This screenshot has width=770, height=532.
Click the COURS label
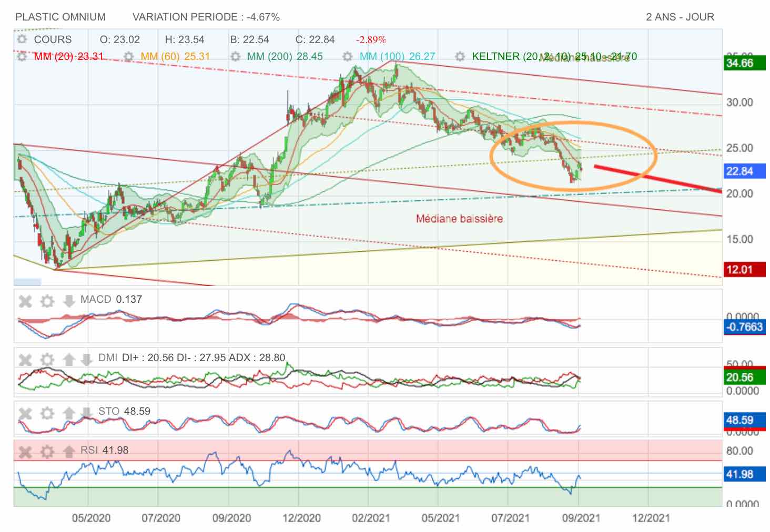pyautogui.click(x=53, y=40)
